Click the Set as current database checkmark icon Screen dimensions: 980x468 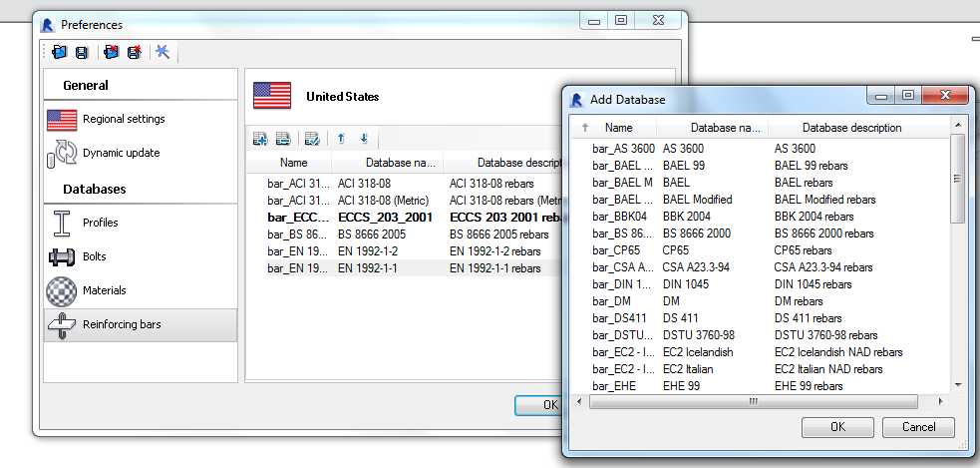[x=312, y=139]
